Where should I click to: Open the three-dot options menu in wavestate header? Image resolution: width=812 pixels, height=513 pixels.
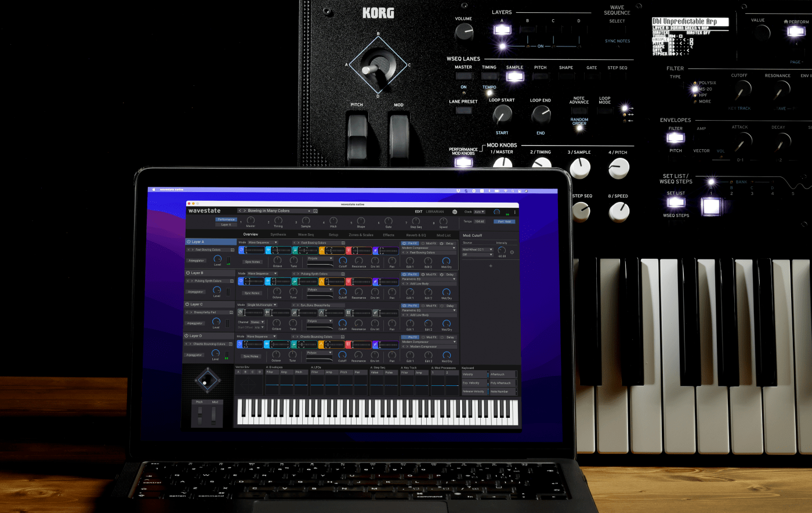514,212
